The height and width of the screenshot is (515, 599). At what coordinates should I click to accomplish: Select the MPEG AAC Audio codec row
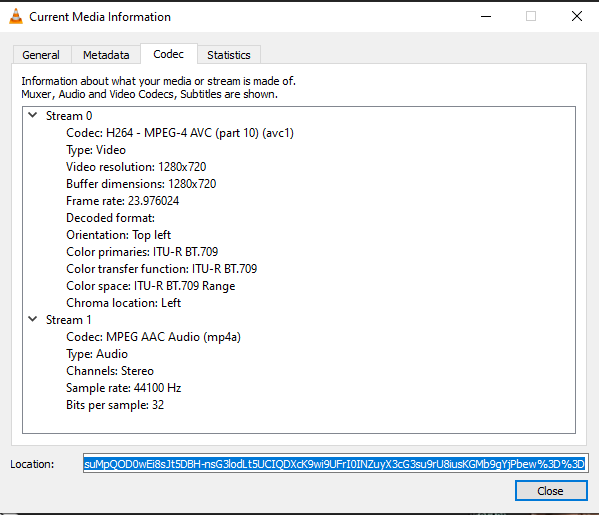pyautogui.click(x=154, y=337)
